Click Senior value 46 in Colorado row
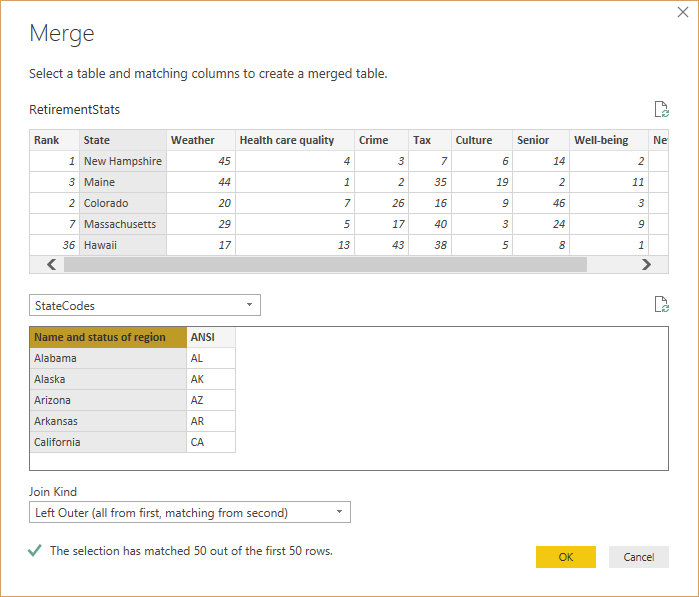The height and width of the screenshot is (597, 699). click(541, 203)
